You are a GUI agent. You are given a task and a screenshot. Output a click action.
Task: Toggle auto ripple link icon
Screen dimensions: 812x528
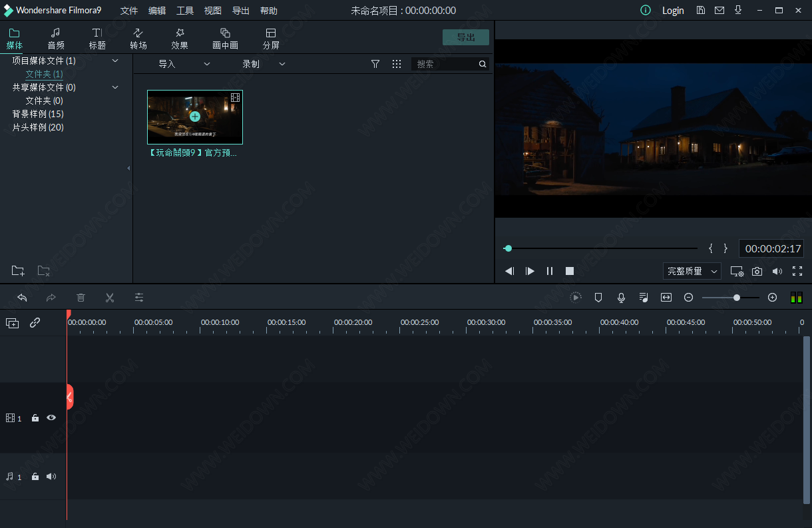click(35, 323)
